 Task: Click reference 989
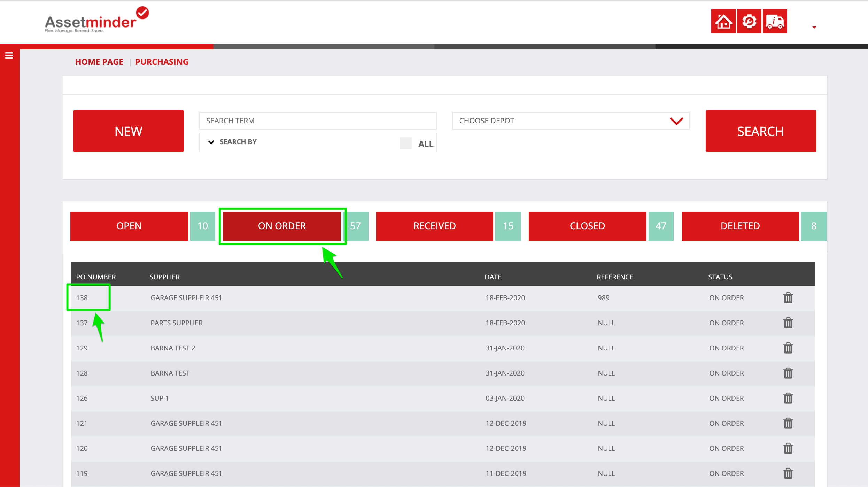pyautogui.click(x=604, y=298)
